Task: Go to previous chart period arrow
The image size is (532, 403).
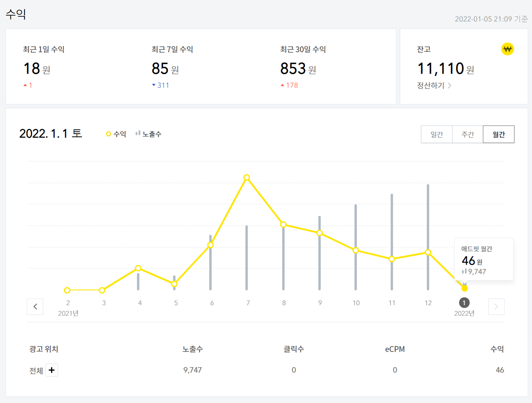Action: pos(35,307)
